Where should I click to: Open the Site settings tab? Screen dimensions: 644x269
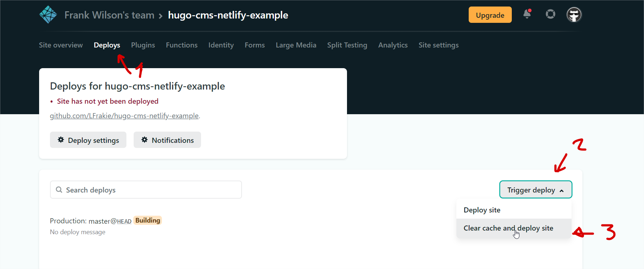[438, 45]
